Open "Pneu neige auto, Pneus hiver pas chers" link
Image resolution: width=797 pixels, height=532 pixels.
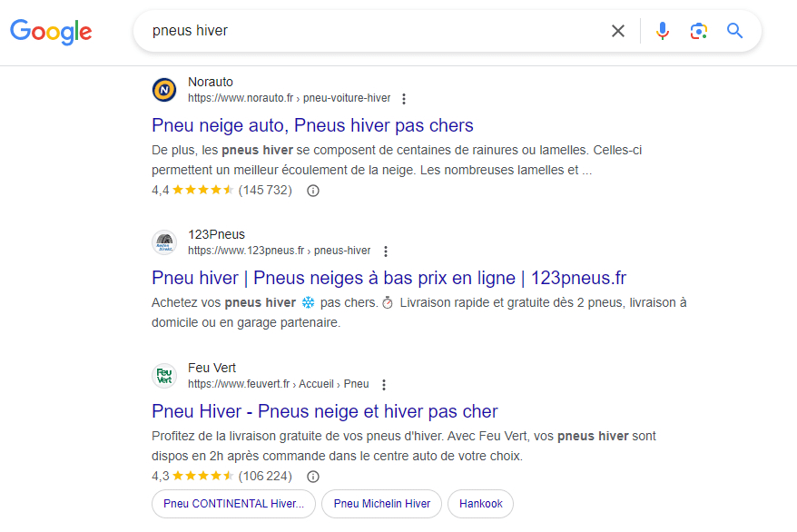(x=312, y=125)
